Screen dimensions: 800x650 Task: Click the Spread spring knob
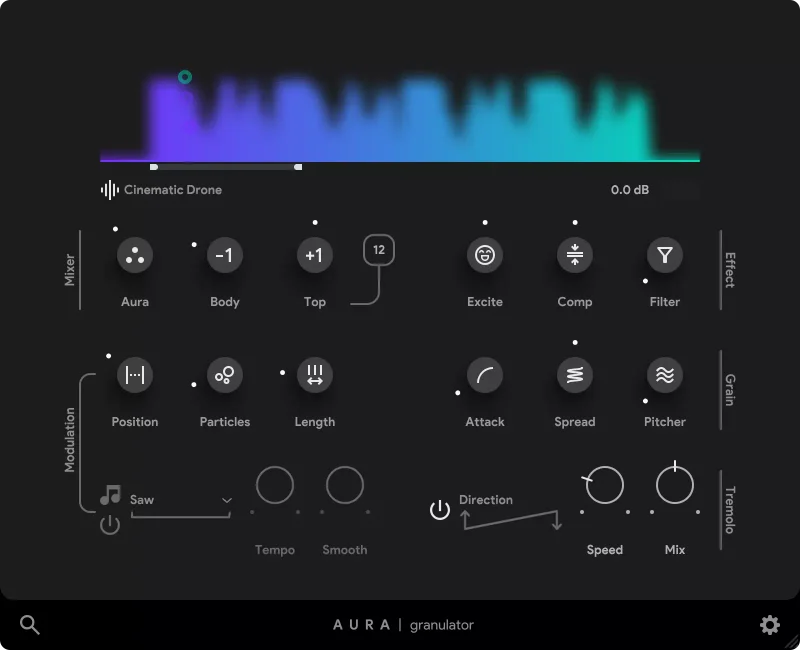[574, 375]
